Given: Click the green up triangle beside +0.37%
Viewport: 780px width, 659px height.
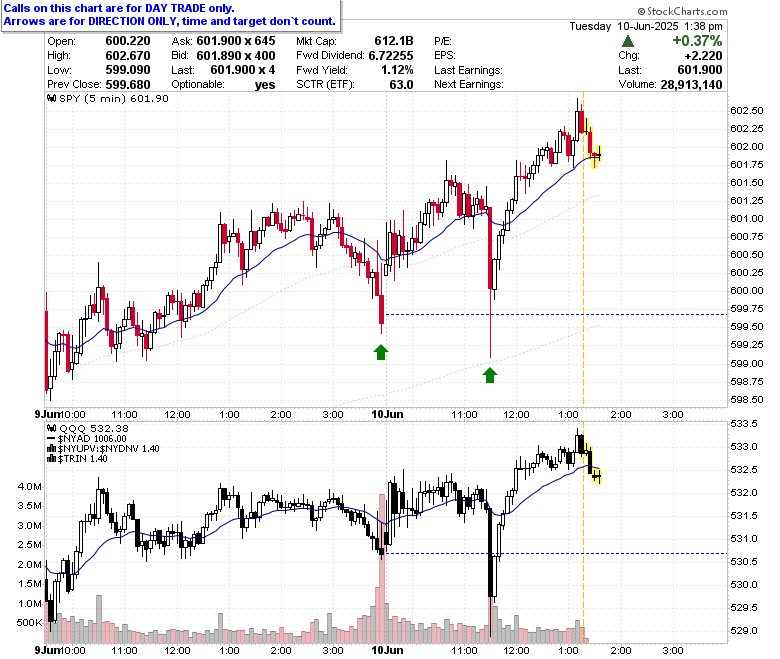Looking at the screenshot, I should click(x=628, y=41).
